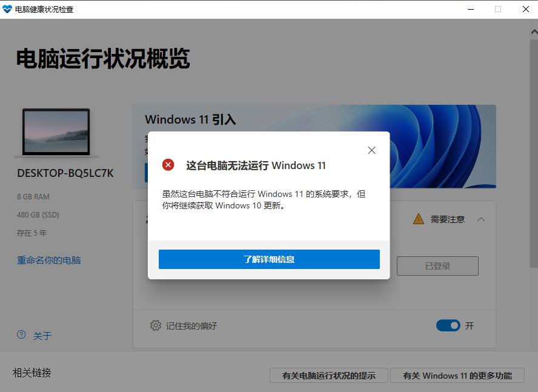Click 有关电脑运行状况的提示 button

(328, 376)
